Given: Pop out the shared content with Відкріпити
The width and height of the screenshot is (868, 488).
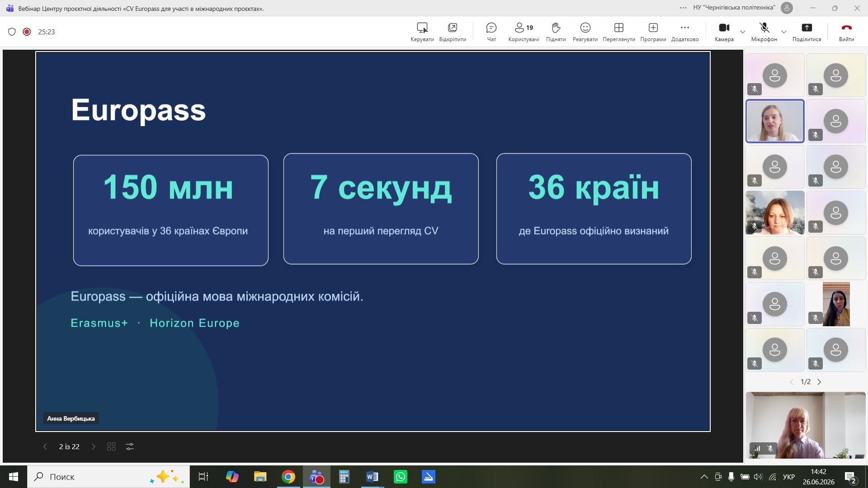Looking at the screenshot, I should coord(453,32).
